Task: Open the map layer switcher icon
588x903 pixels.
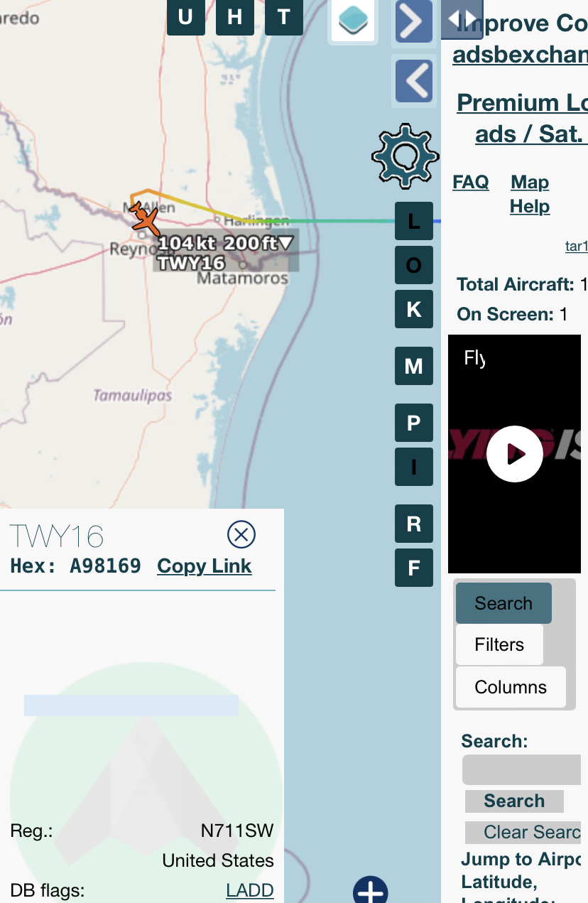Action: (352, 21)
